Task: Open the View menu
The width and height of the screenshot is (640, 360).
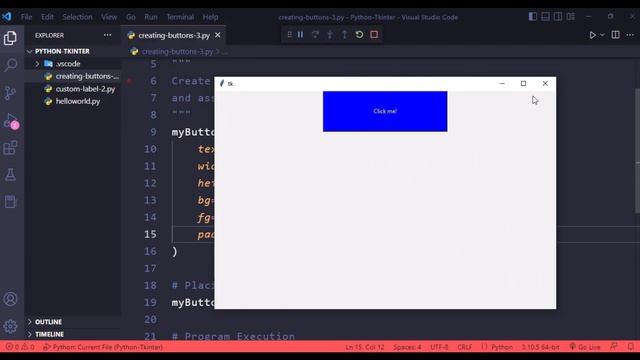Action: [x=109, y=17]
